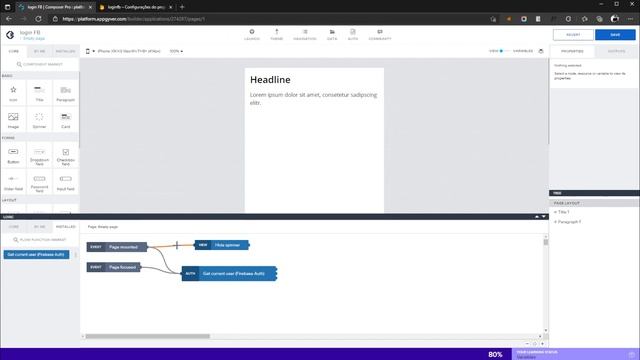
Task: Click the blue Save button
Action: coord(615,35)
